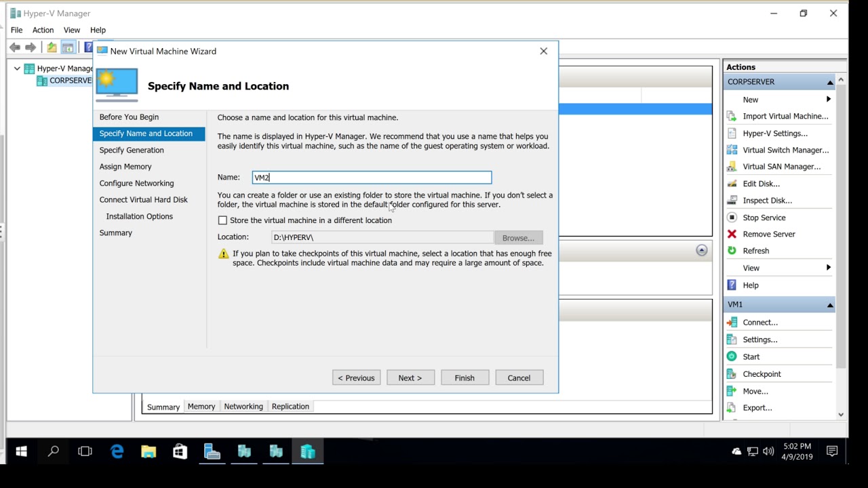Go to Specify Generation wizard step
The width and height of the screenshot is (868, 488).
132,150
